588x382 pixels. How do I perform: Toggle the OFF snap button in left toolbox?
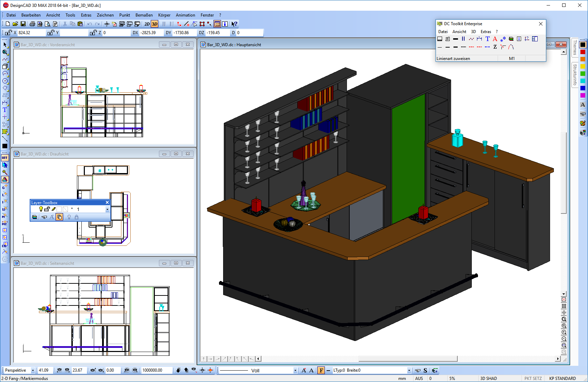[5, 158]
